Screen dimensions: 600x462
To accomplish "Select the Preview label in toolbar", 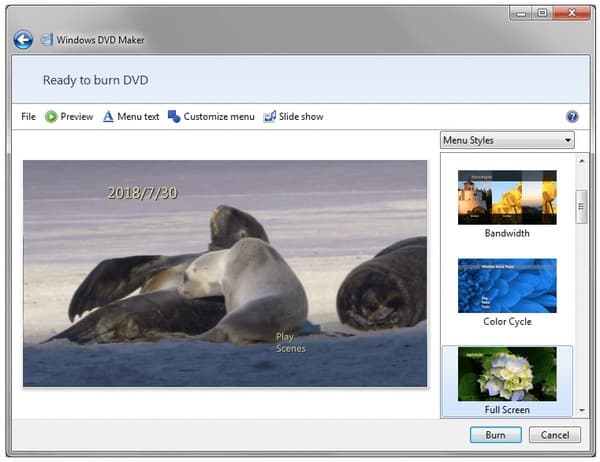I will (77, 116).
